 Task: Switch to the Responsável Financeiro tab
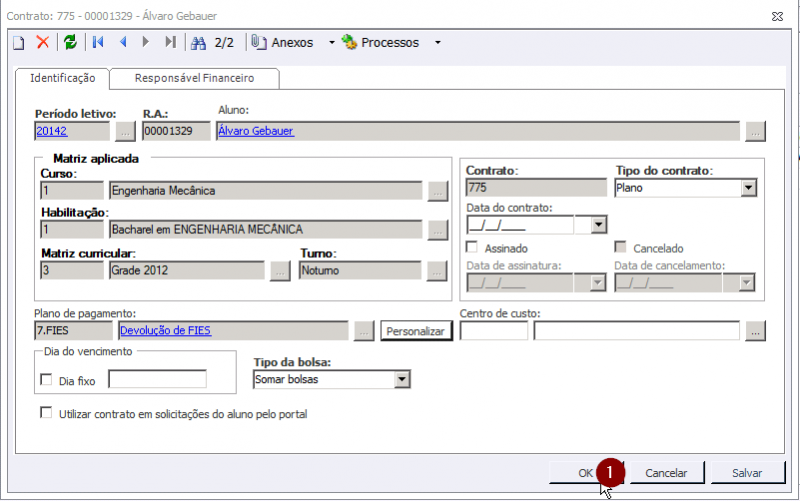tap(194, 78)
